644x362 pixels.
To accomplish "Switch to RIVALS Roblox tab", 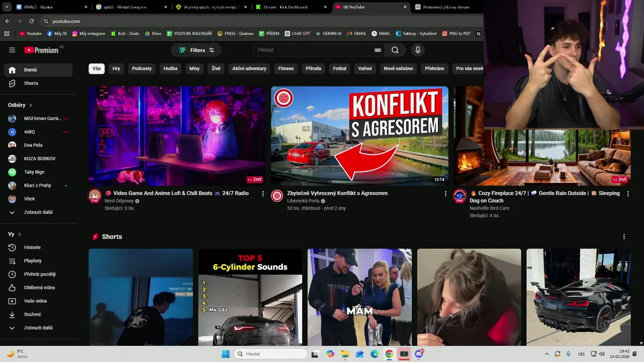I will point(51,7).
